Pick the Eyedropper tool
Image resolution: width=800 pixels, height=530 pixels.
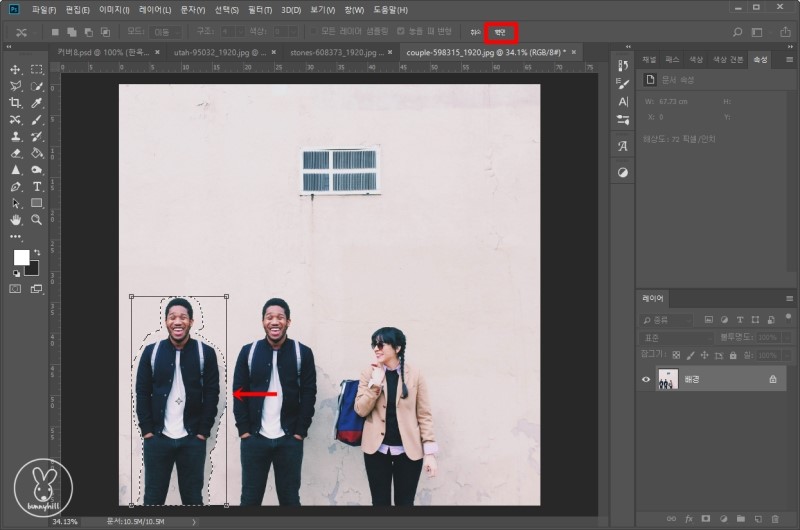coord(37,102)
